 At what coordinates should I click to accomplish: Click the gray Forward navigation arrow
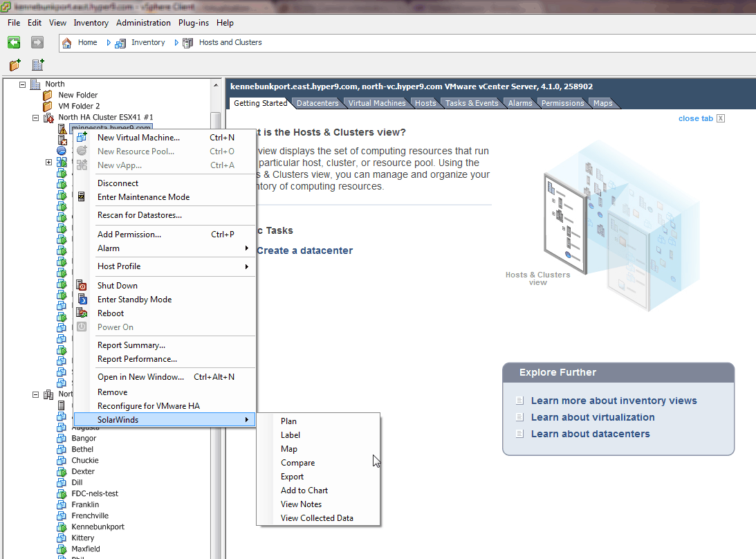click(x=37, y=42)
